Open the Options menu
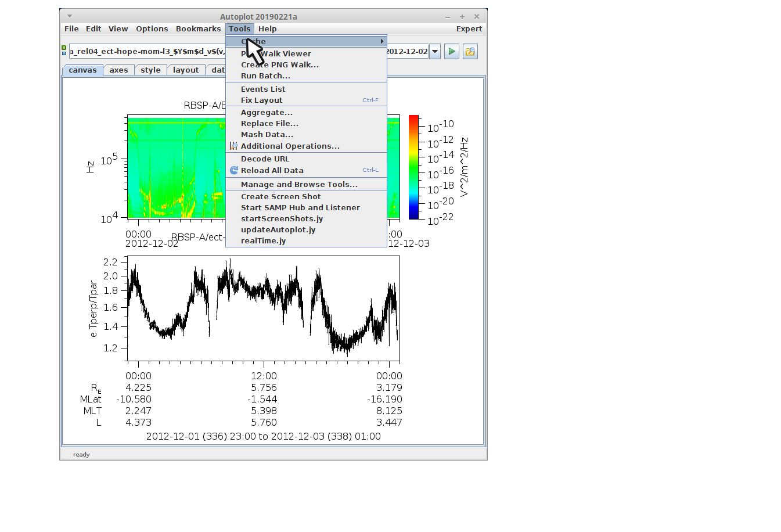This screenshot has height=532, width=781. tap(152, 29)
